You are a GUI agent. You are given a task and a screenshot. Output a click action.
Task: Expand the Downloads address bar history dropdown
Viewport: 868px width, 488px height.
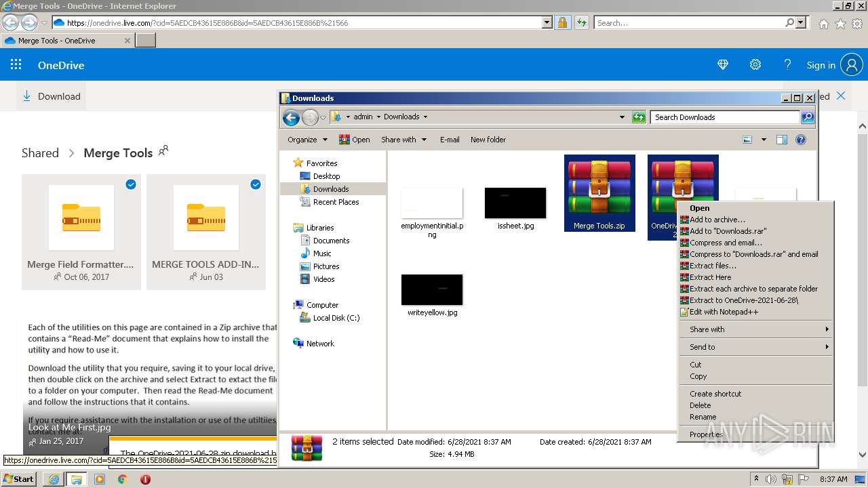click(622, 117)
